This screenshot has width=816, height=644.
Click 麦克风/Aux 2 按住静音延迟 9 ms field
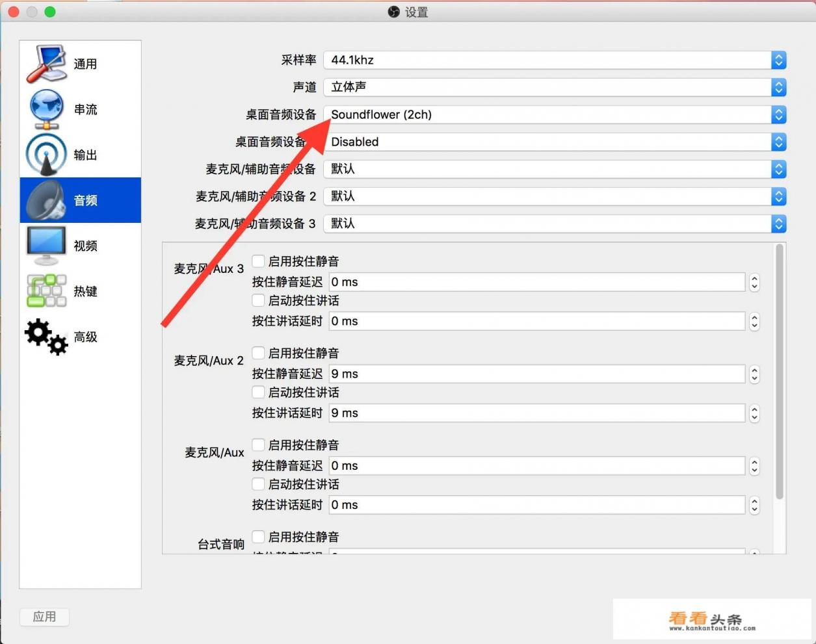click(536, 374)
